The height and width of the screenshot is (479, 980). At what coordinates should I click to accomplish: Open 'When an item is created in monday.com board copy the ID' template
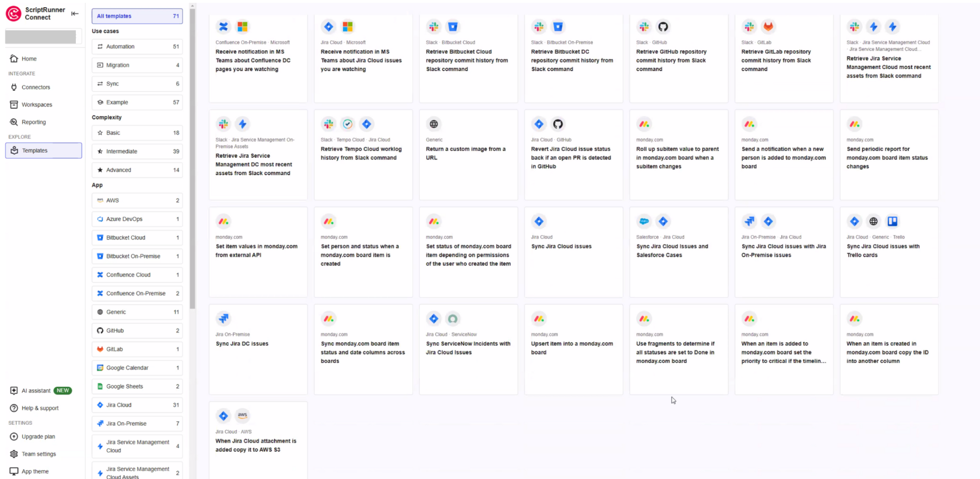889,350
